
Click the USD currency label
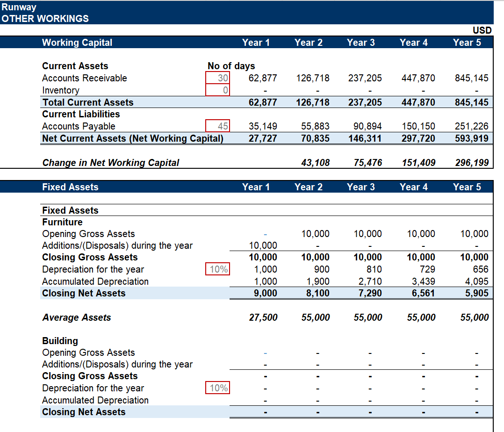click(482, 30)
